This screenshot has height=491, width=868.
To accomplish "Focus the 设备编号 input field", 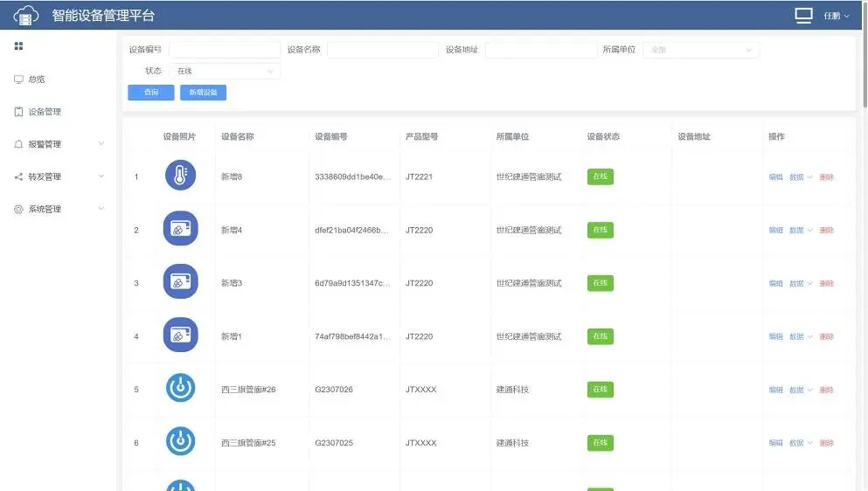I will click(x=225, y=50).
